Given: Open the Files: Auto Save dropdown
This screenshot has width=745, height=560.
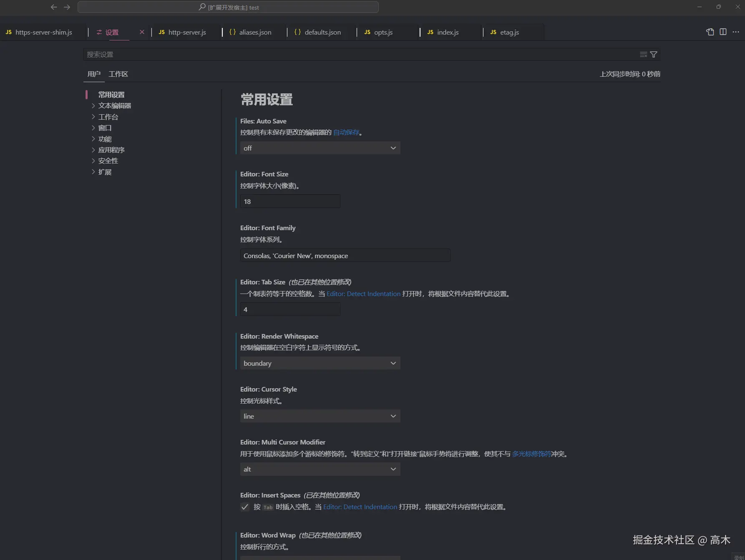Looking at the screenshot, I should [x=320, y=148].
